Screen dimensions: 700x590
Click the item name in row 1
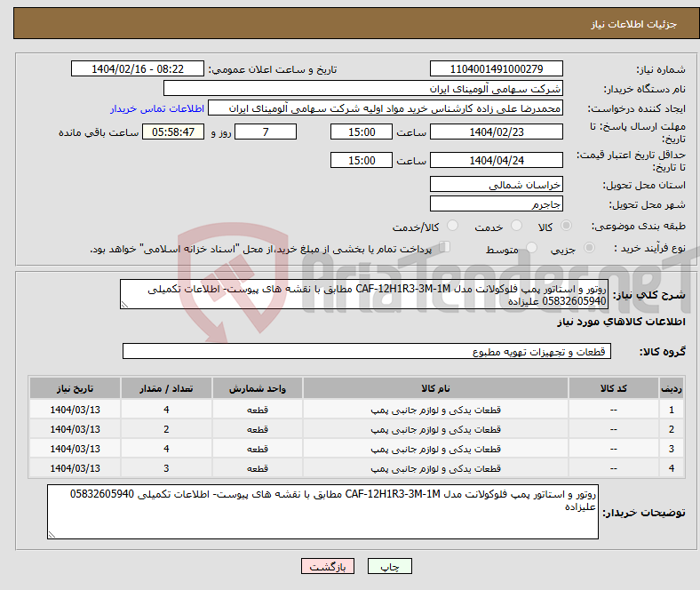click(435, 410)
